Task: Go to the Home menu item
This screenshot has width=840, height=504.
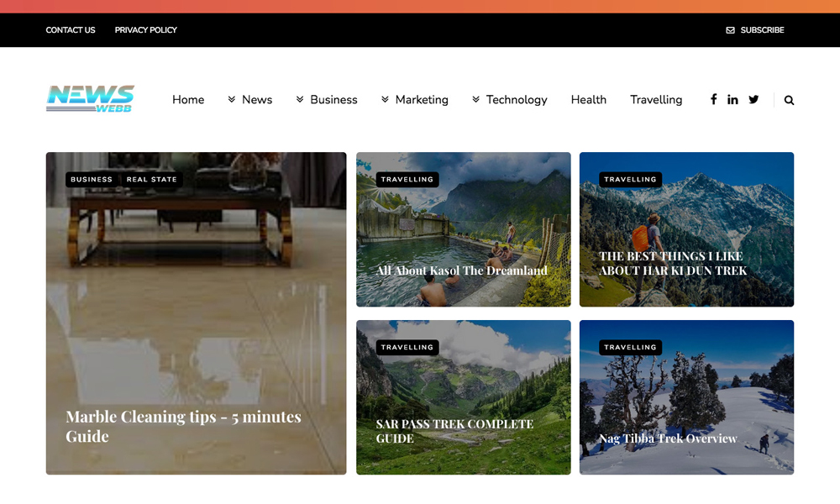Action: 188,99
